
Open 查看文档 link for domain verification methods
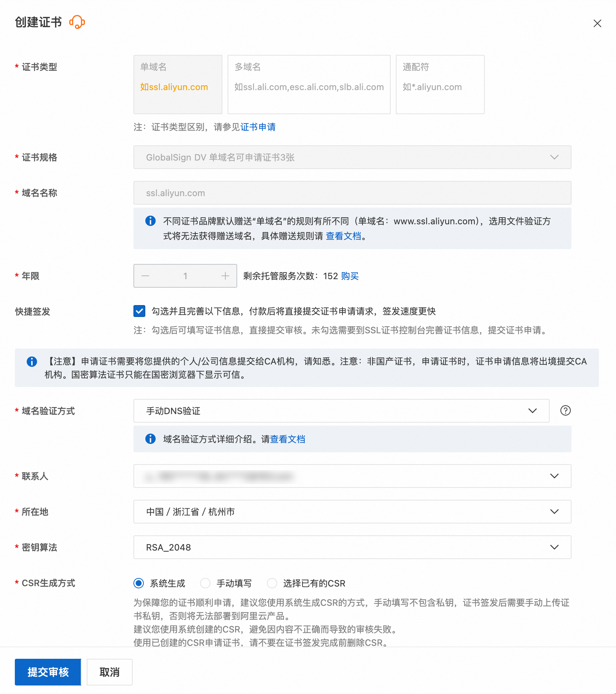(x=288, y=439)
